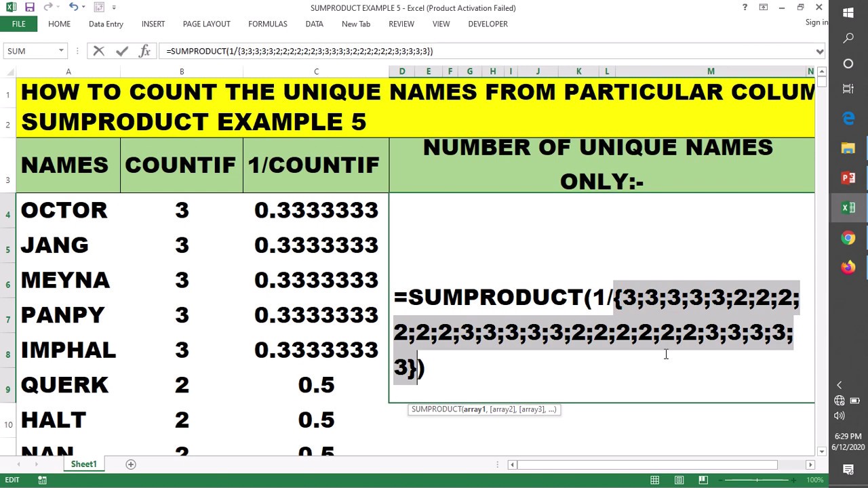The width and height of the screenshot is (868, 488).
Task: Click the horizontal scrollbar right arrow
Action: [810, 465]
